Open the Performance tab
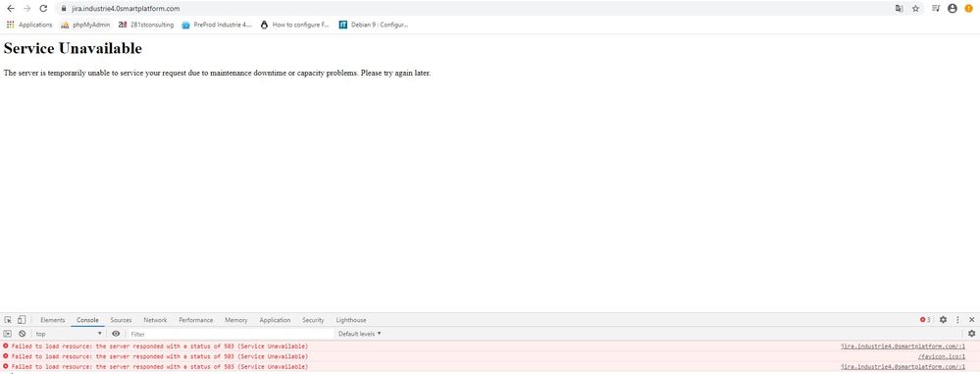This screenshot has width=980, height=374. tap(195, 320)
